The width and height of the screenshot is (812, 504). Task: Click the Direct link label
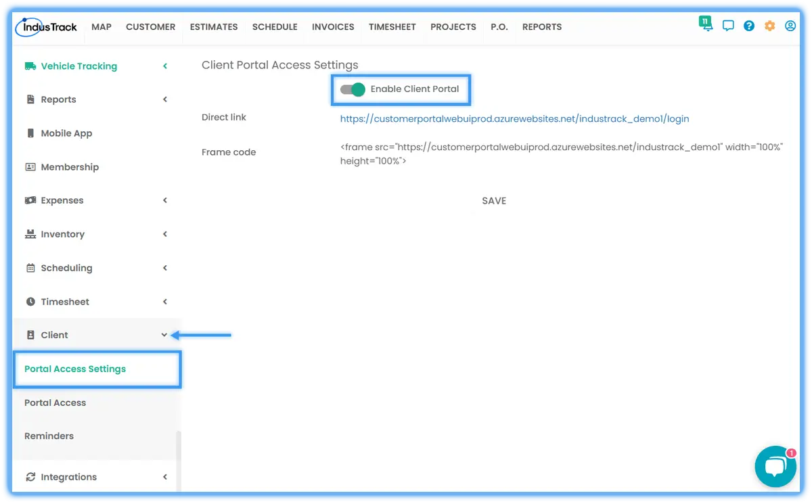click(x=224, y=117)
